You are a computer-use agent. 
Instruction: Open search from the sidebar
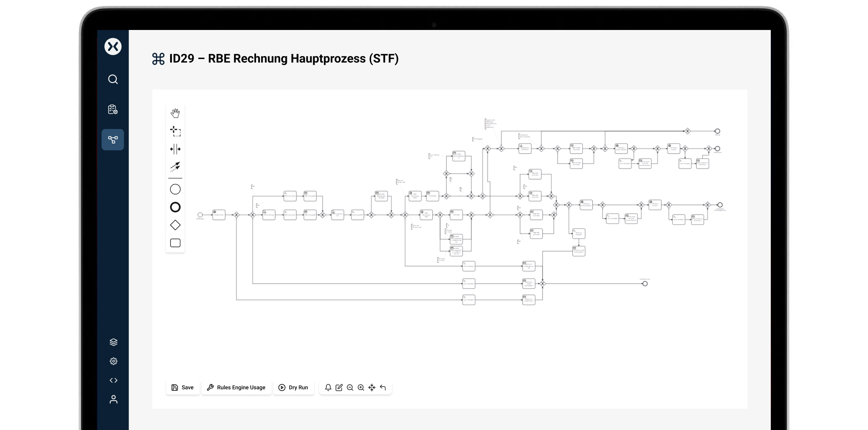[x=113, y=79]
